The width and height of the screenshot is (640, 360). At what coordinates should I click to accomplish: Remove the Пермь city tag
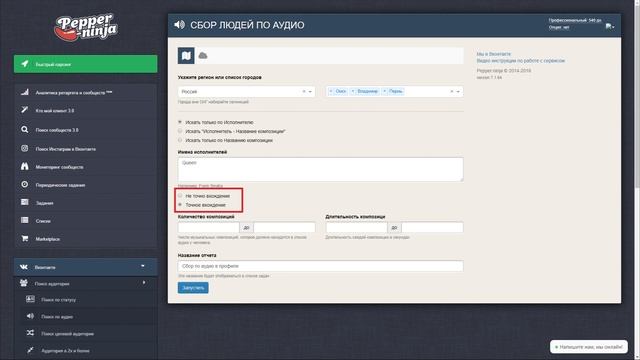(384, 91)
